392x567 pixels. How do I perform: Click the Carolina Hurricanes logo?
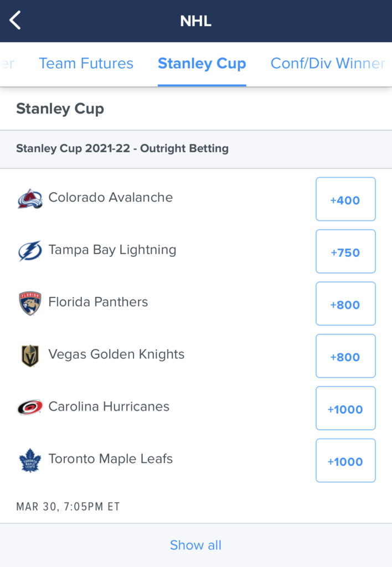[30, 408]
